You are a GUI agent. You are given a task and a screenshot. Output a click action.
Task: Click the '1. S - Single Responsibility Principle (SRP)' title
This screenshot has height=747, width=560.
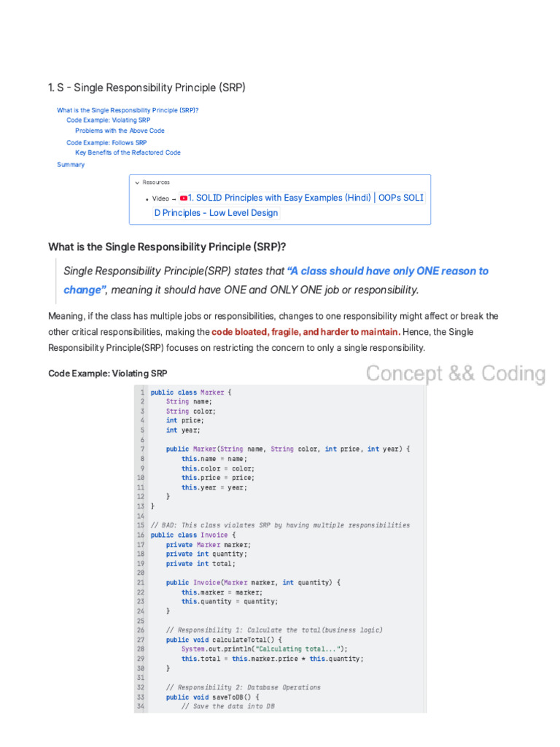click(x=147, y=88)
